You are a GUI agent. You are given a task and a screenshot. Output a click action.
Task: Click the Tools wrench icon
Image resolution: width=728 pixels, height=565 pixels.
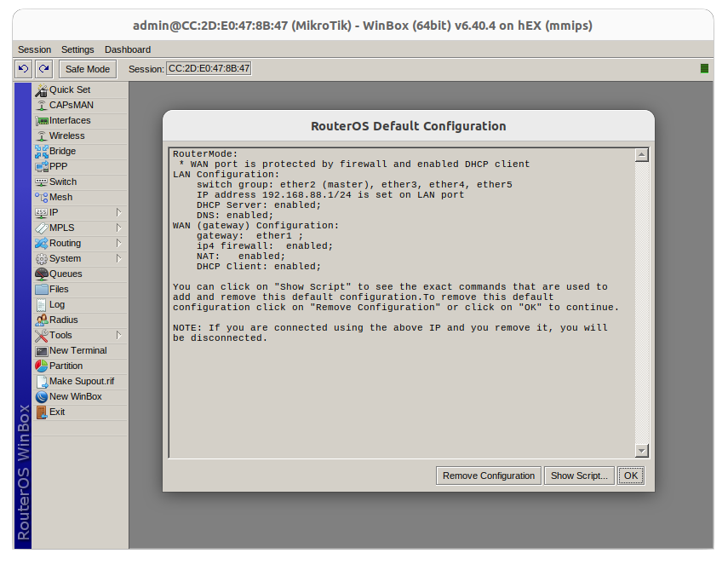(42, 336)
